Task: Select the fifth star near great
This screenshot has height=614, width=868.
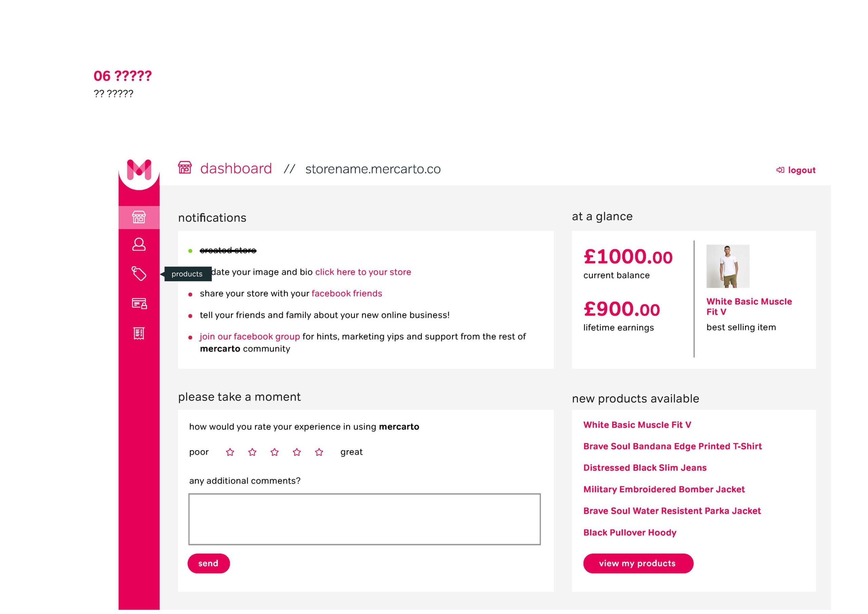Action: (319, 452)
